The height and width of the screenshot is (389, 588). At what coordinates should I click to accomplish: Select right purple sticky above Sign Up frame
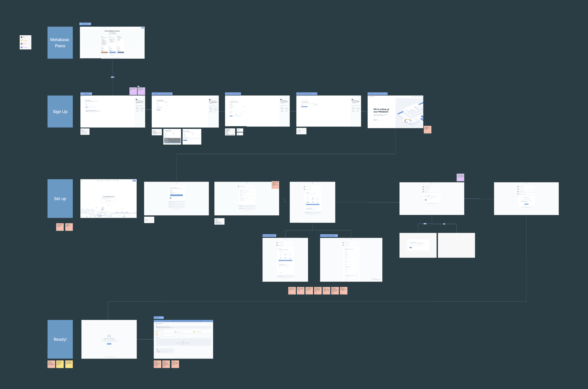[141, 91]
